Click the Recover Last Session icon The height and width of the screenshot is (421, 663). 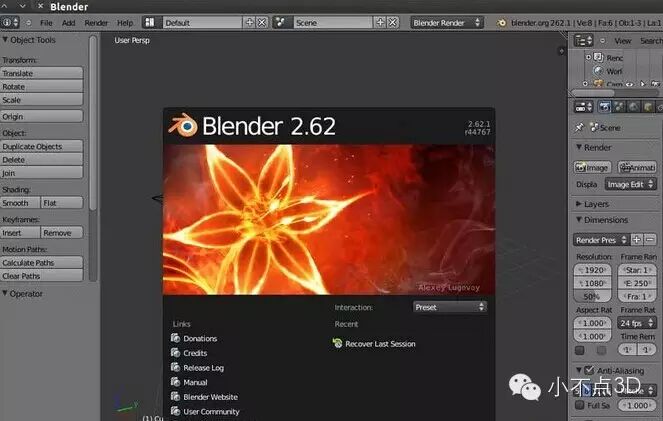(337, 343)
